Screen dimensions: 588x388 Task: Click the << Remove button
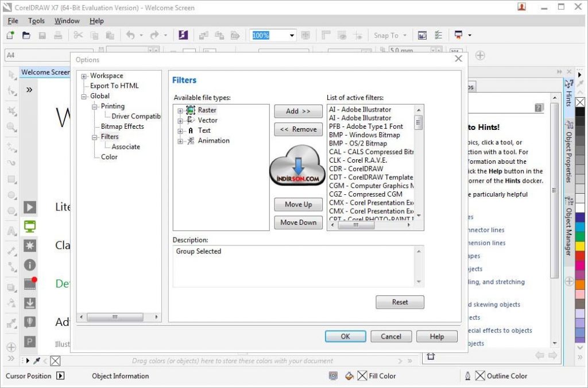coord(298,129)
